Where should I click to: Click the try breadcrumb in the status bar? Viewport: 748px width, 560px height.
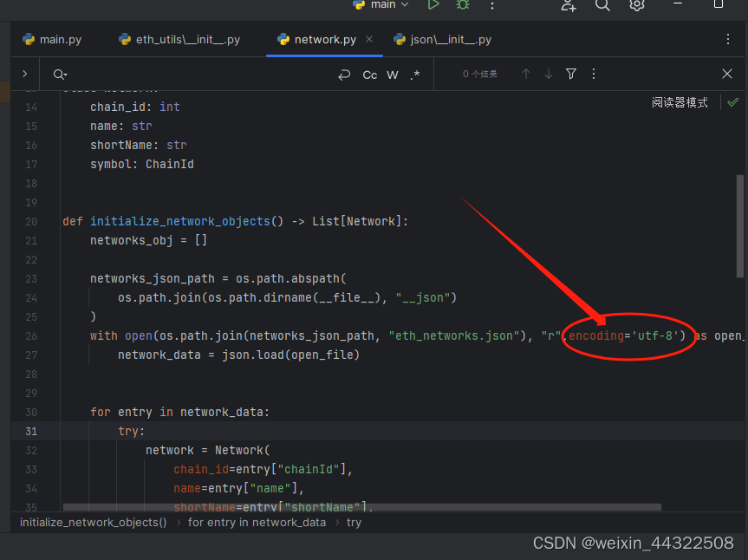(353, 522)
